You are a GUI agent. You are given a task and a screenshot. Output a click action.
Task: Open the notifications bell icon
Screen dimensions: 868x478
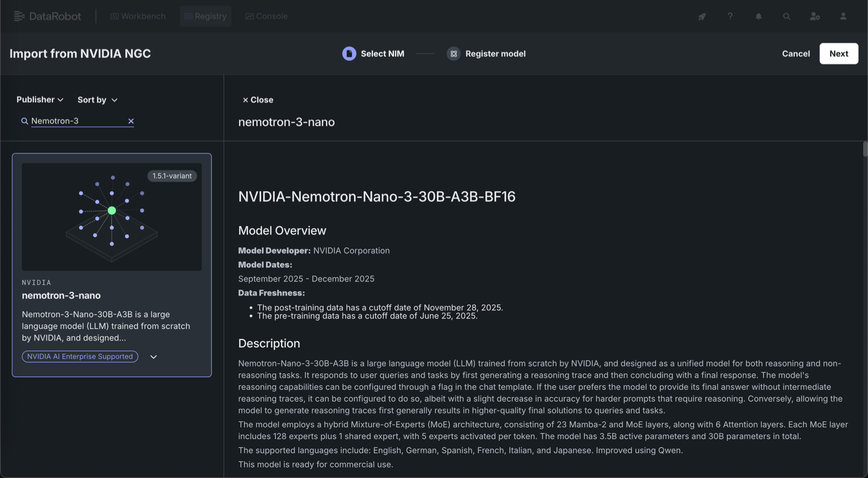pos(758,17)
